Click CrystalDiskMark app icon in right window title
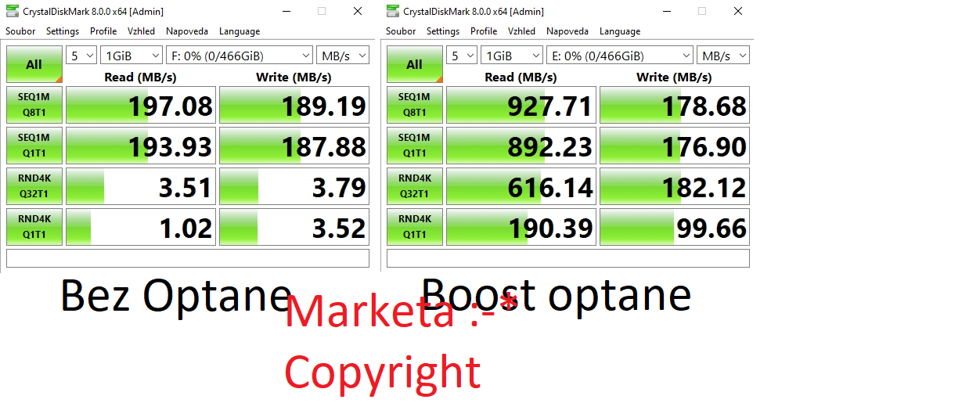The height and width of the screenshot is (414, 980). click(393, 11)
